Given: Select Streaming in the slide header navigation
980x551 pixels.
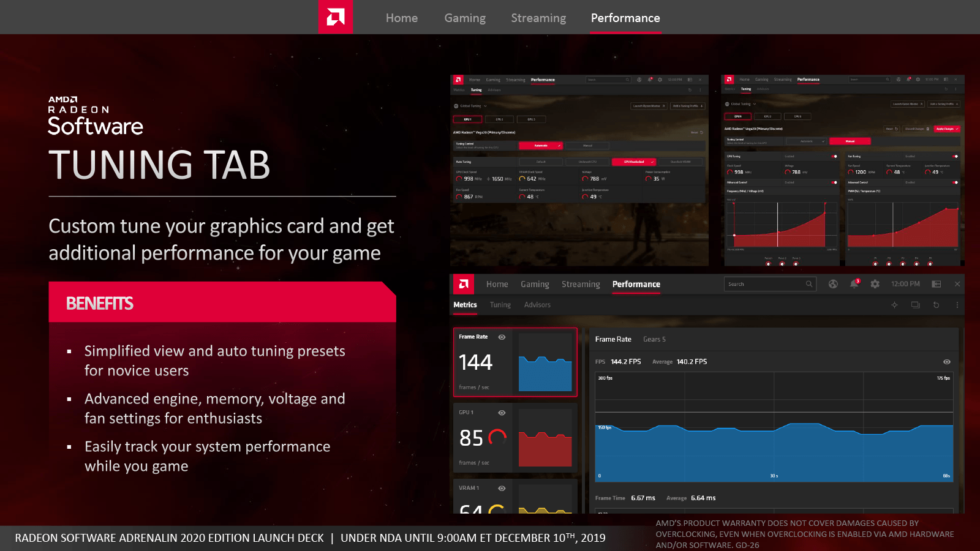Looking at the screenshot, I should pyautogui.click(x=538, y=18).
